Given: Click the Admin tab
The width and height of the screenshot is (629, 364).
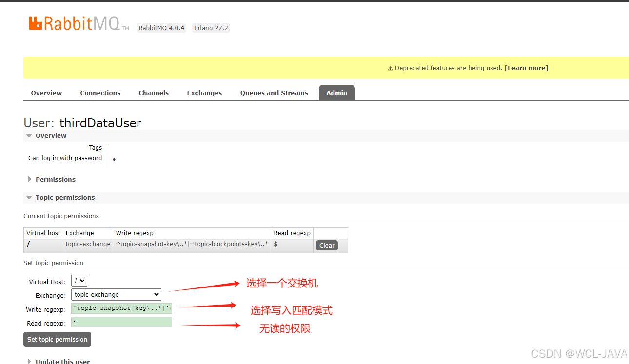Looking at the screenshot, I should pos(337,93).
